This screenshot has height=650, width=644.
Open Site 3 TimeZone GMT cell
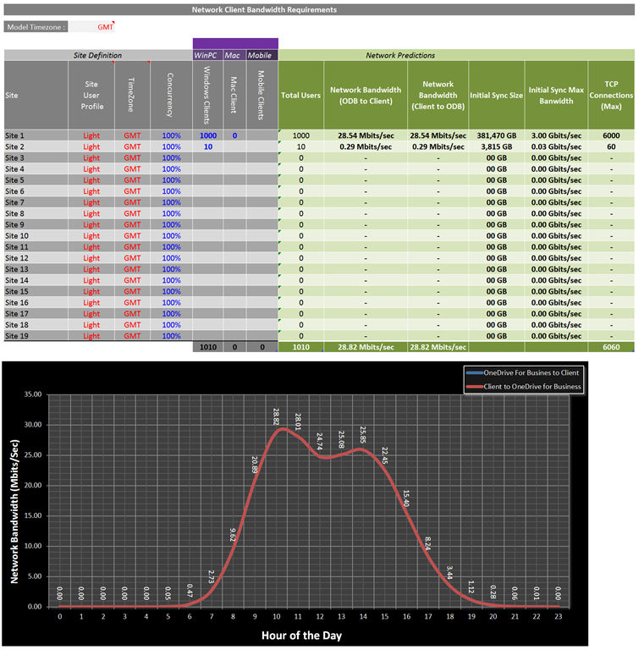(x=132, y=157)
